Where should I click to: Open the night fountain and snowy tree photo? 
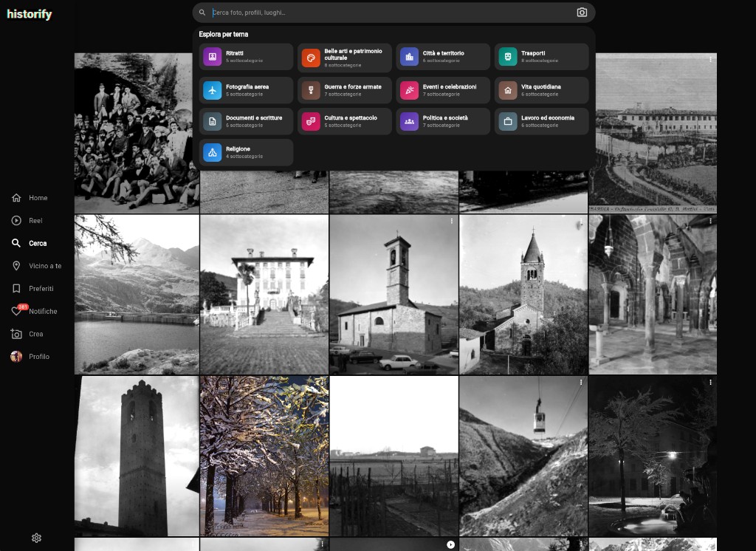(653, 456)
